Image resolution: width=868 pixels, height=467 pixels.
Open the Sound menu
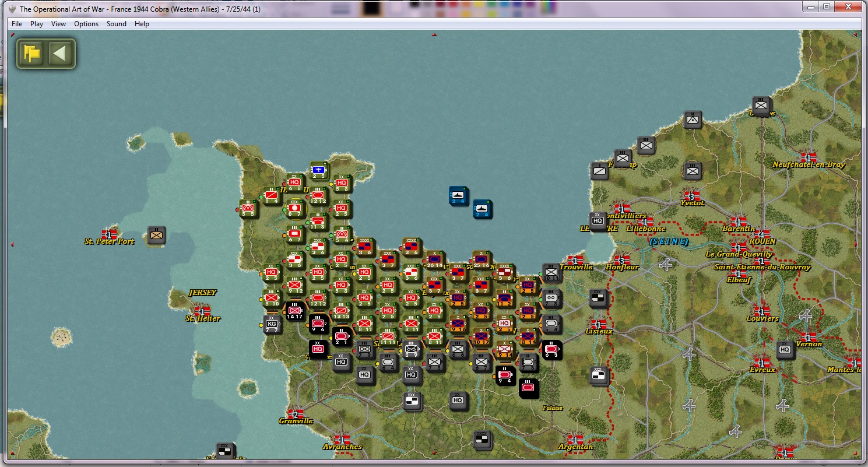pos(117,24)
